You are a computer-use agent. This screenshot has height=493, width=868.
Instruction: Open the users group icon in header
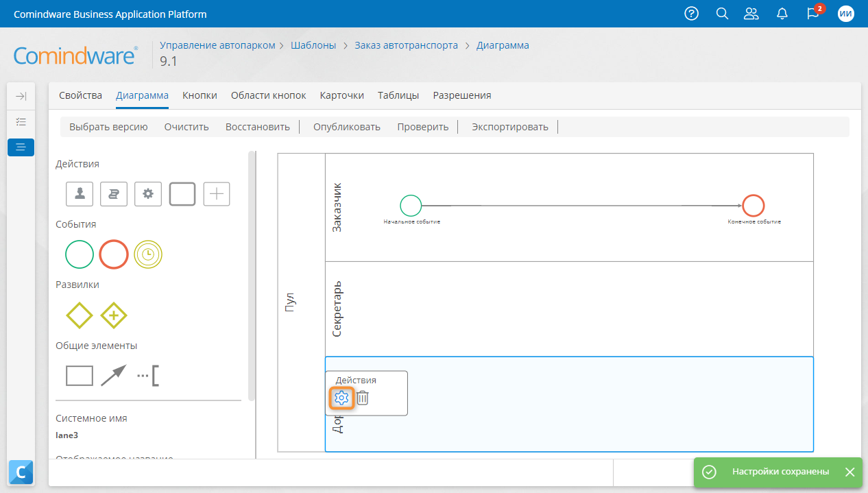752,14
